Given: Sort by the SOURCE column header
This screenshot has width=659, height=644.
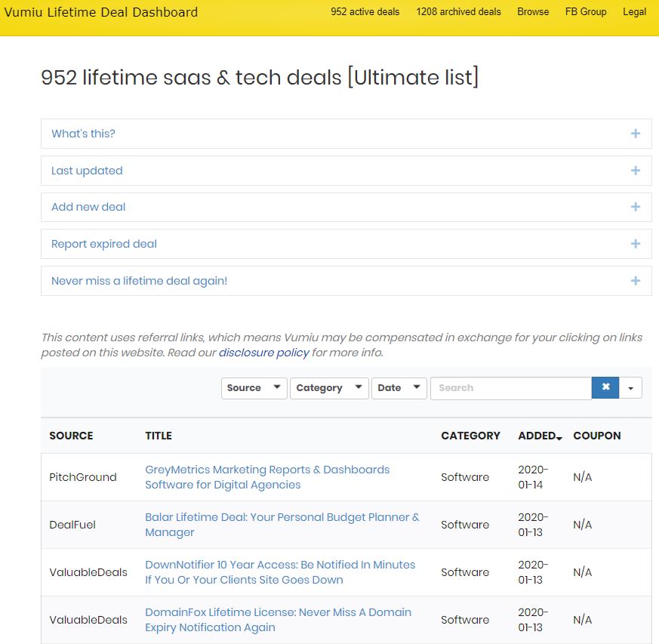Looking at the screenshot, I should [x=71, y=436].
